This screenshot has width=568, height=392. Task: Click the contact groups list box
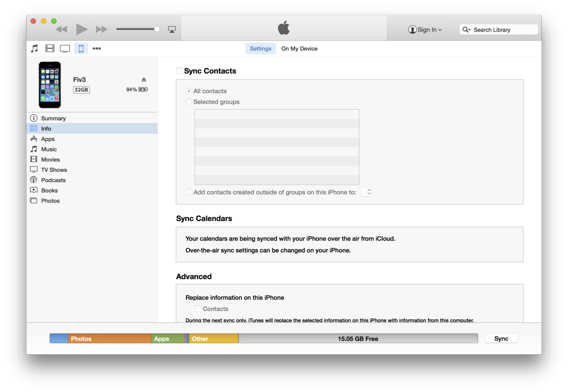click(x=277, y=147)
